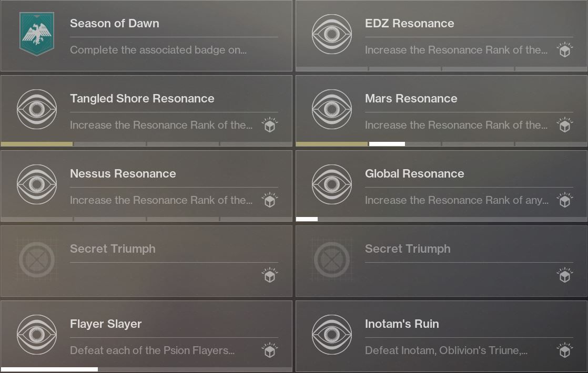
Task: Click the locked icon on right Secret Triumph
Action: pos(332,260)
